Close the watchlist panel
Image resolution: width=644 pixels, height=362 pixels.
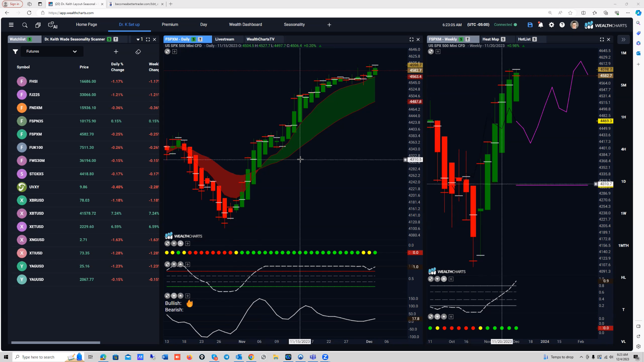(155, 40)
